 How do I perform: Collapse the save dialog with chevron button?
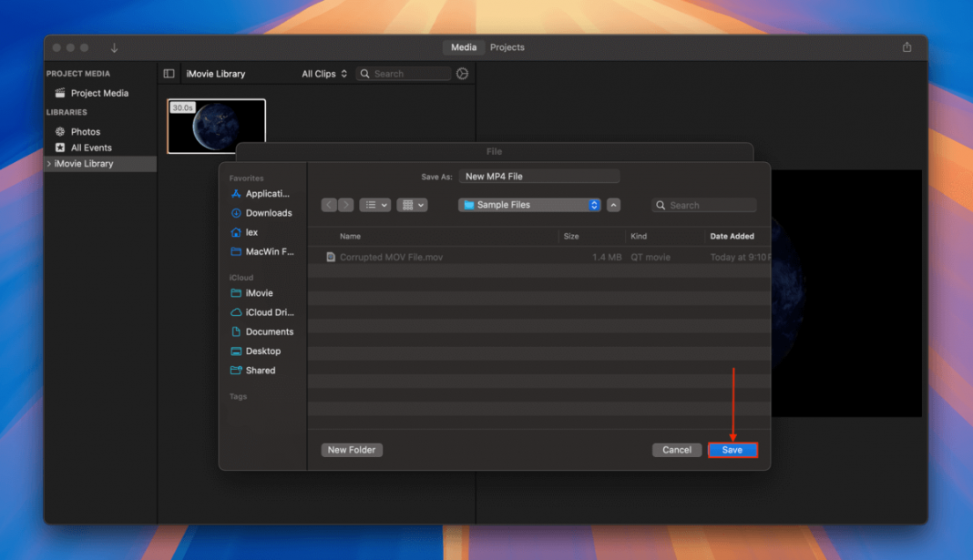click(613, 204)
